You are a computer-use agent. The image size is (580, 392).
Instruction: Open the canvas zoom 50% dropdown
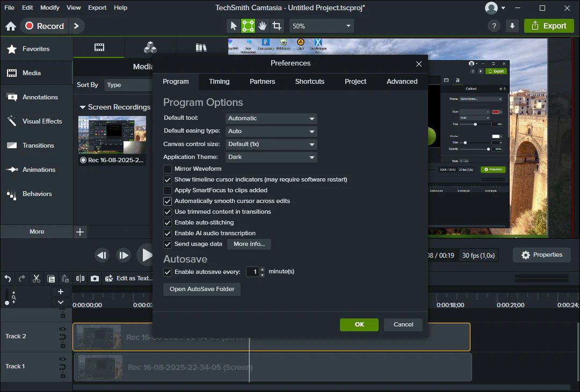point(322,26)
